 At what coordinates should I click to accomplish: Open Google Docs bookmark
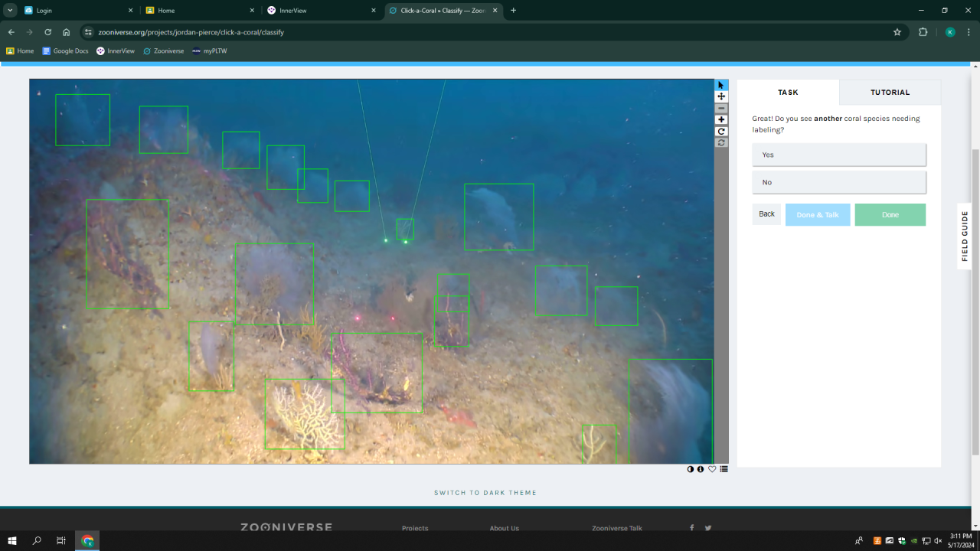pyautogui.click(x=65, y=51)
